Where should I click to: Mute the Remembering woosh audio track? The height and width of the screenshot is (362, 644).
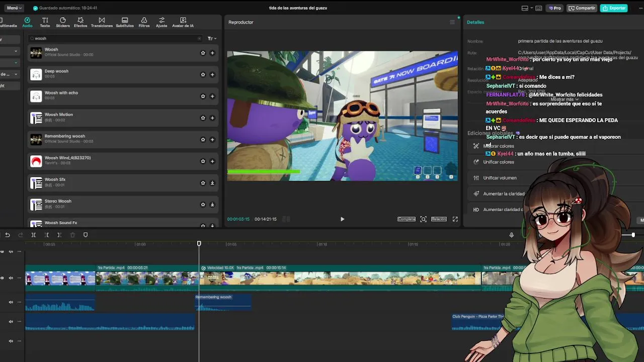coord(11,302)
